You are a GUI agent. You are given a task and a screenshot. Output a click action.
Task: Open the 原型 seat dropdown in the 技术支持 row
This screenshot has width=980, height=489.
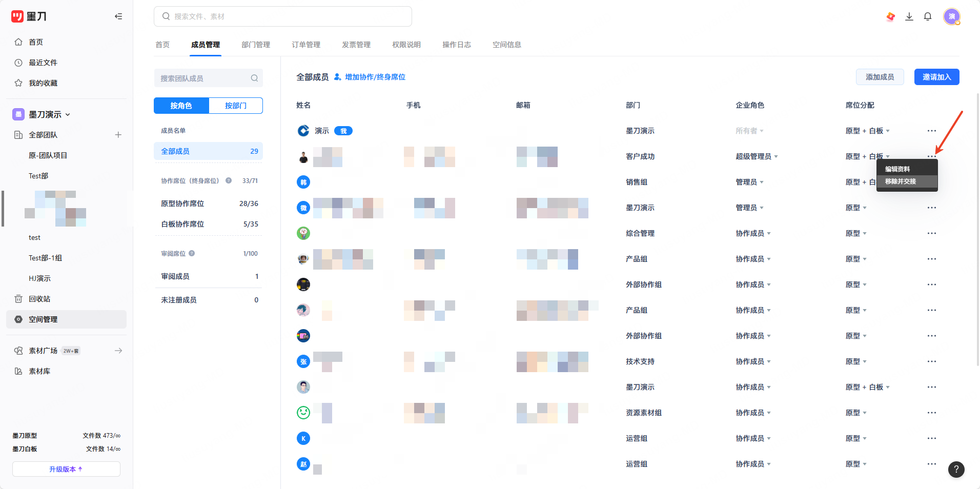[856, 361]
